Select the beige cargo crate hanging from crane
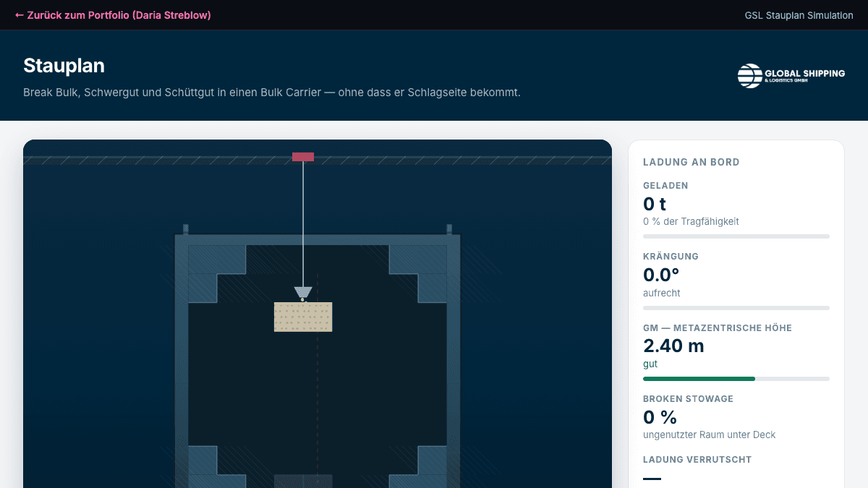The width and height of the screenshot is (868, 488). pos(303,317)
